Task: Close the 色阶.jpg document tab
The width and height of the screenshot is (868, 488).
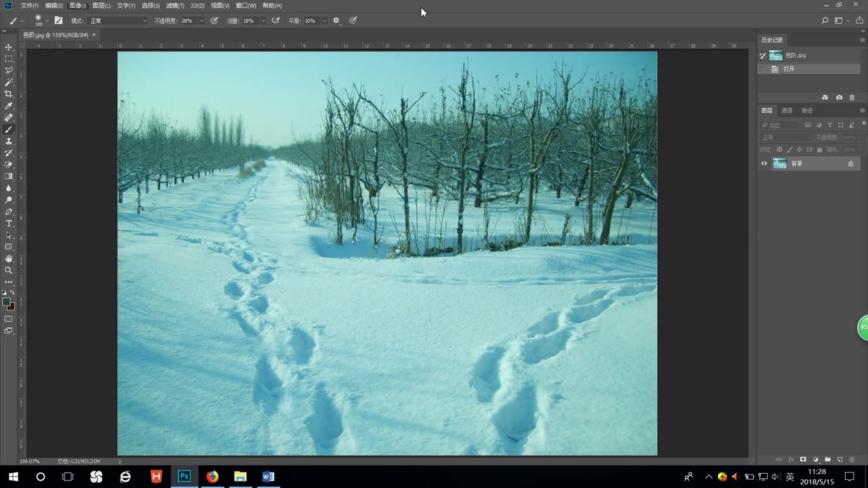Action: coord(94,35)
